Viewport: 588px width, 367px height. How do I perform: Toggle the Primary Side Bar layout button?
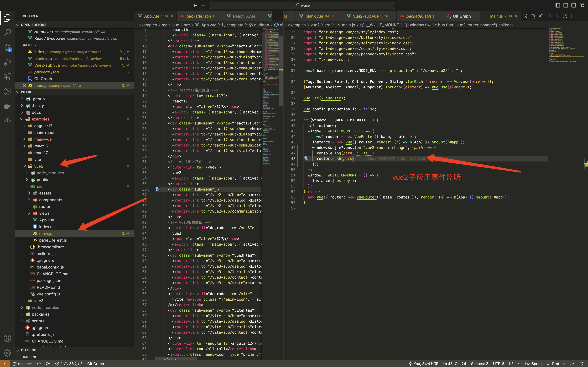click(558, 5)
